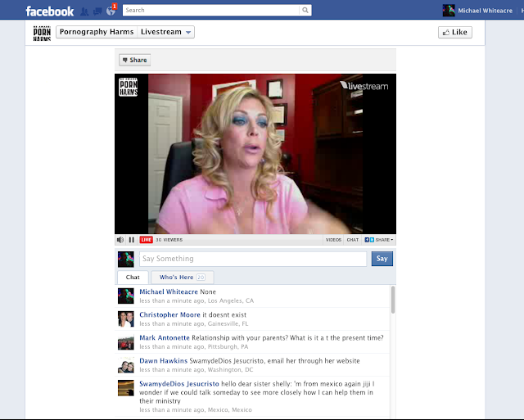Expand the Livestream dropdown

pos(165,32)
